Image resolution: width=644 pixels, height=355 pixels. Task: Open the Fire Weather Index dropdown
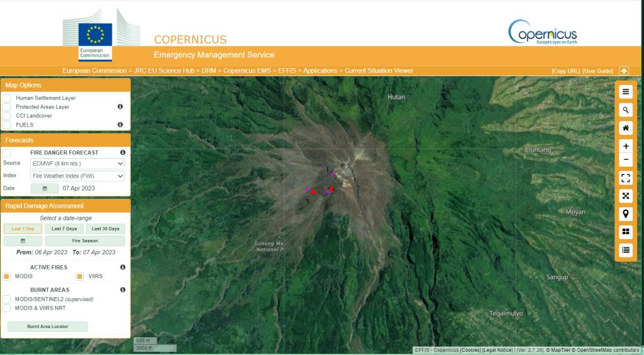click(77, 176)
